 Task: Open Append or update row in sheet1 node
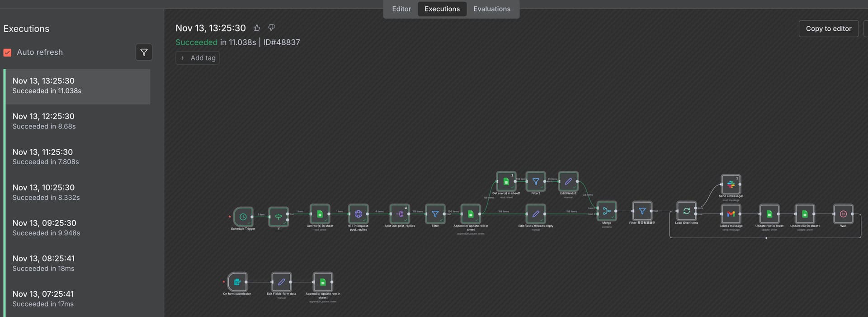[323, 282]
